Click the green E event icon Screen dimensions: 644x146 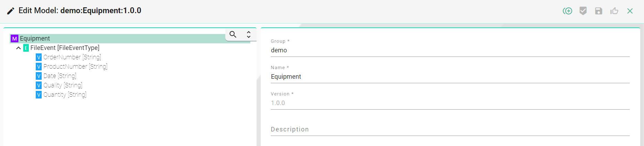pyautogui.click(x=26, y=48)
